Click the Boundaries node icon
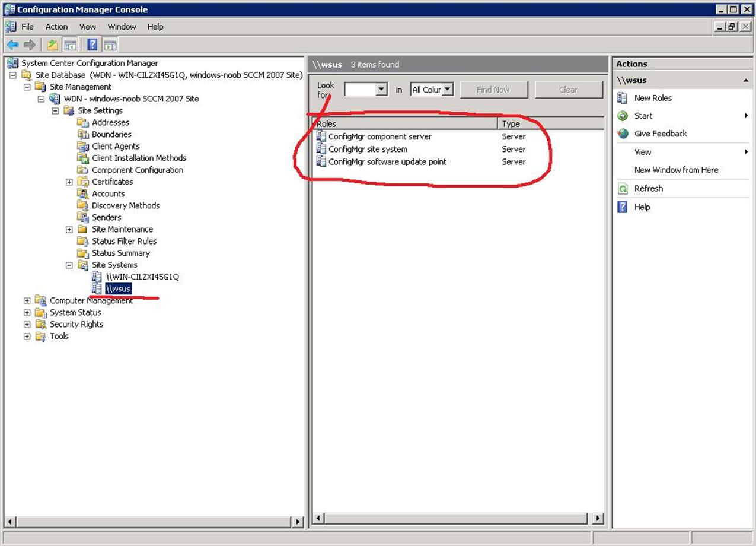The width and height of the screenshot is (756, 546). (82, 134)
